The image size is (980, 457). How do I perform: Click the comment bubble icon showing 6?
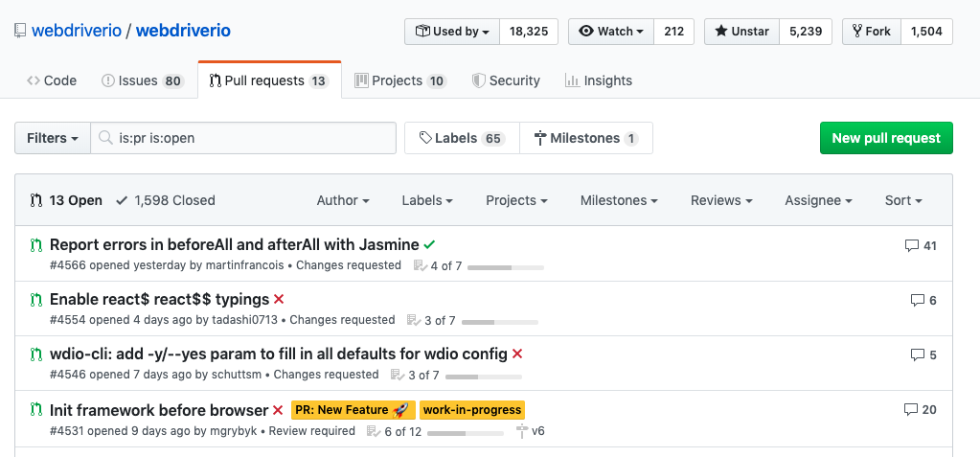917,301
